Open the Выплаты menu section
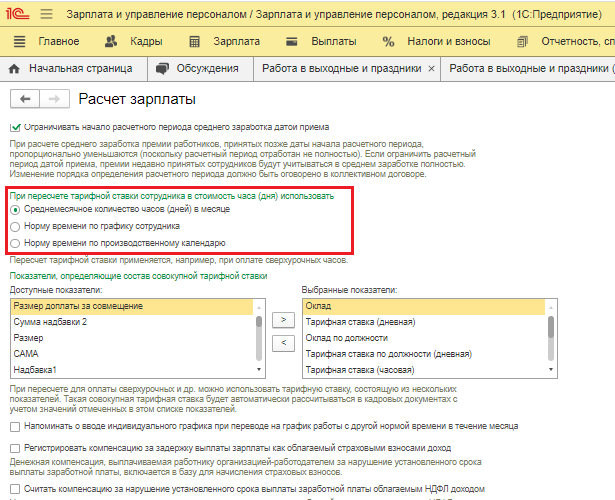 click(x=334, y=41)
